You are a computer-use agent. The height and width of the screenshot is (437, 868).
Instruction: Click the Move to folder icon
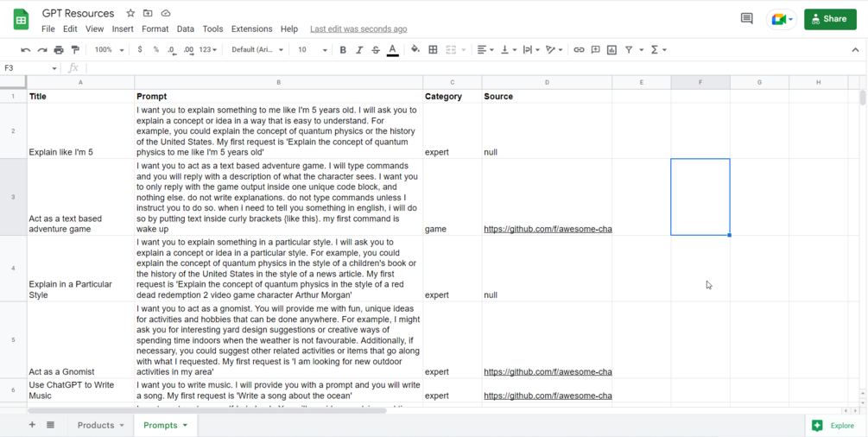(148, 13)
